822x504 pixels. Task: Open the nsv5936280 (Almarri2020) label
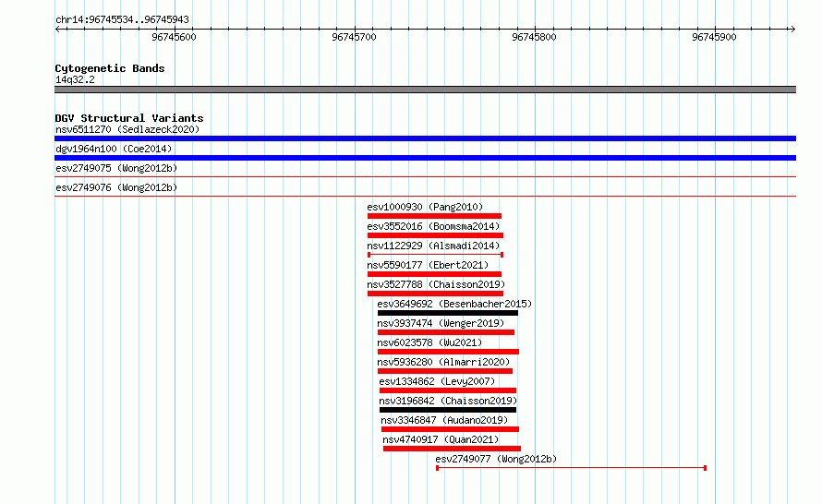443,362
